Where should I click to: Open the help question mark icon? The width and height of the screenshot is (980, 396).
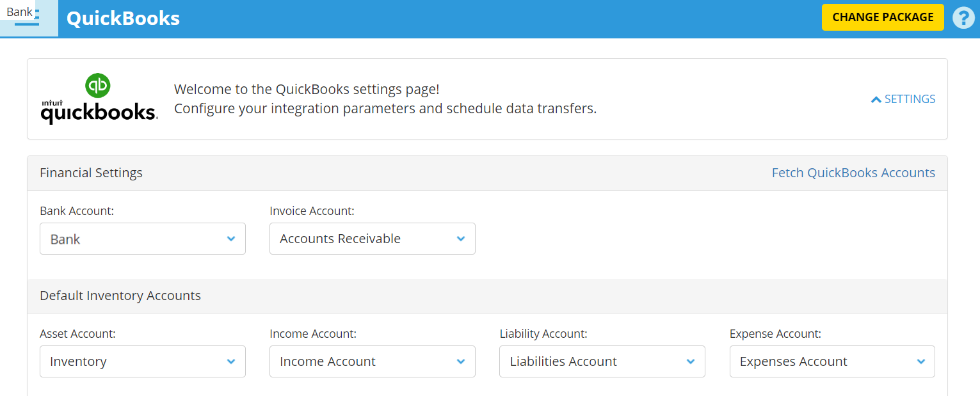(x=963, y=17)
